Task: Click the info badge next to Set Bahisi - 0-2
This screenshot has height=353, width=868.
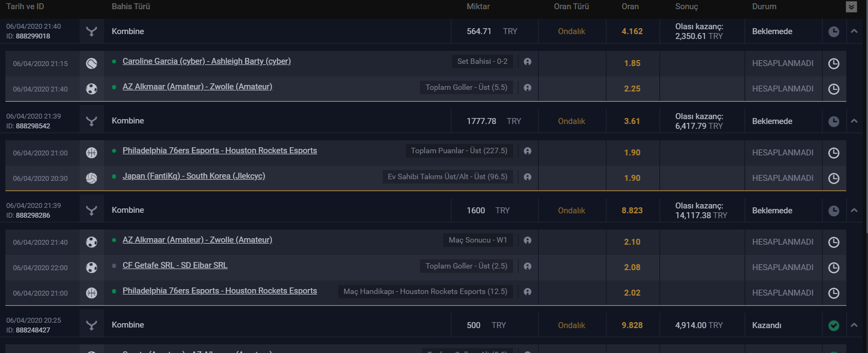Action: pos(527,62)
